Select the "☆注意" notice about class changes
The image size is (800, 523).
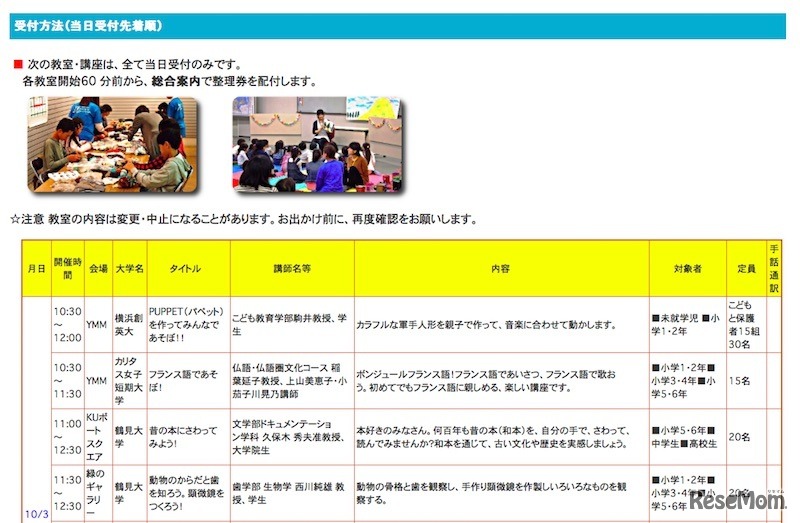click(x=244, y=219)
